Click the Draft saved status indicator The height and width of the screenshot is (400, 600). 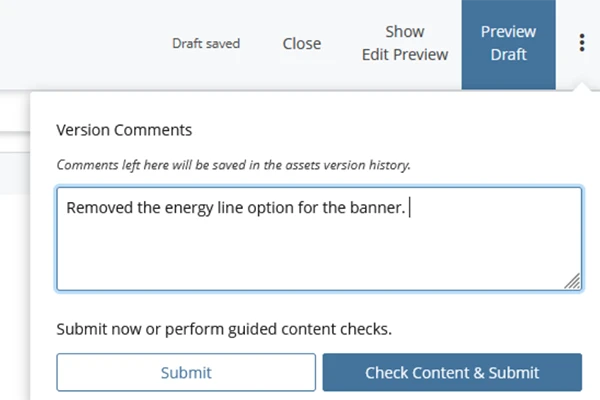(206, 43)
